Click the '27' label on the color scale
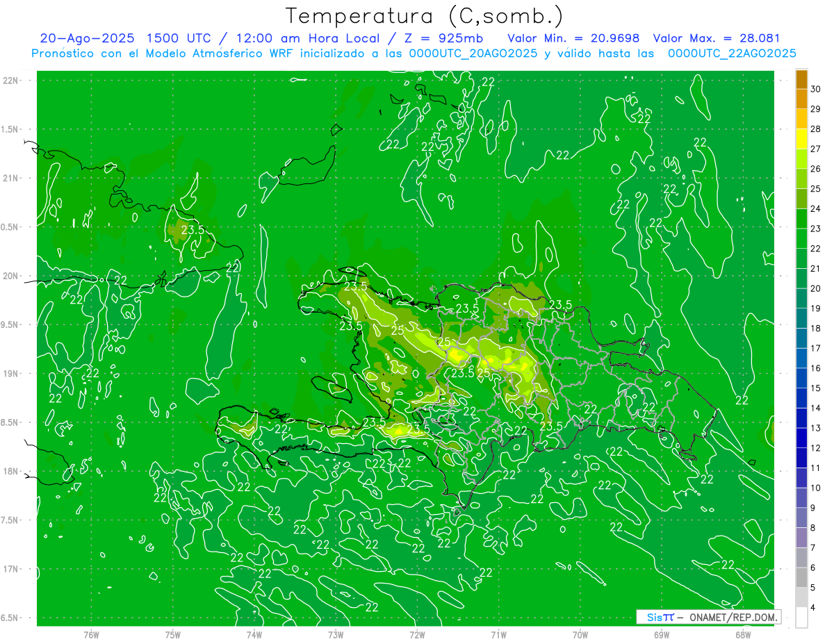 (x=815, y=149)
